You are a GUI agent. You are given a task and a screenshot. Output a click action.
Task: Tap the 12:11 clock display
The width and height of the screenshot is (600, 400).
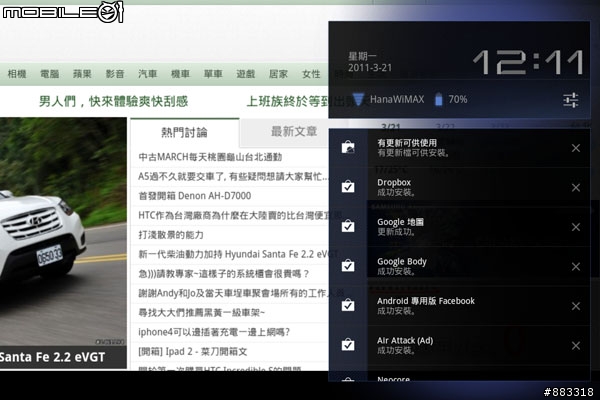point(528,62)
